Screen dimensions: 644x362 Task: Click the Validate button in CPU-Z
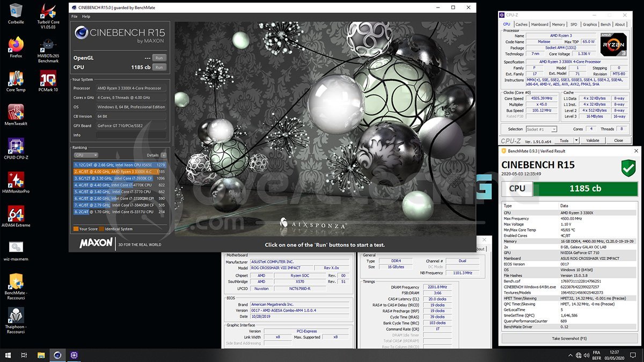pyautogui.click(x=592, y=141)
